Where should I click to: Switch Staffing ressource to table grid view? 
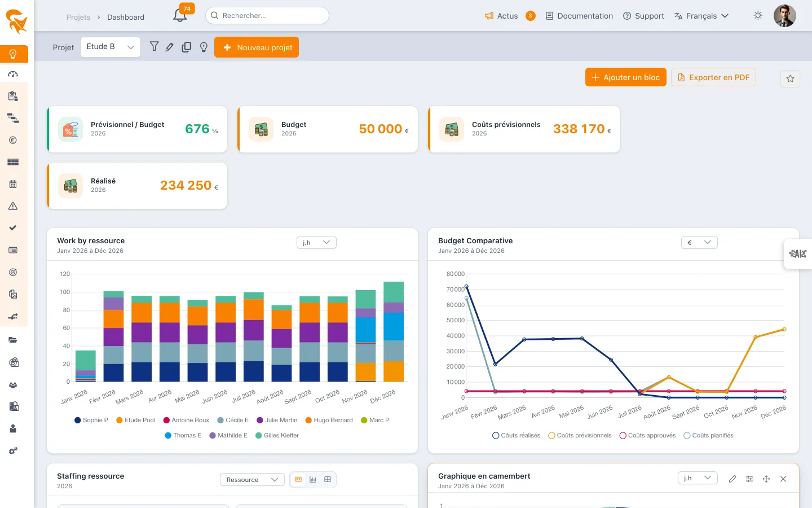click(328, 480)
